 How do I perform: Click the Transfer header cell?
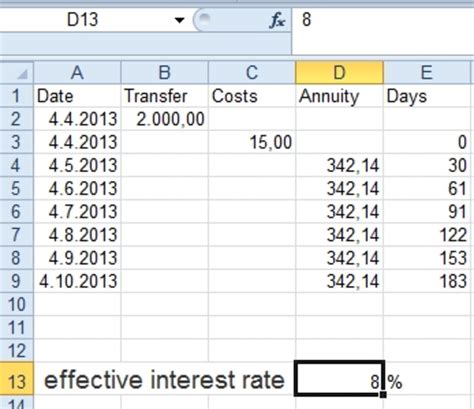point(165,96)
